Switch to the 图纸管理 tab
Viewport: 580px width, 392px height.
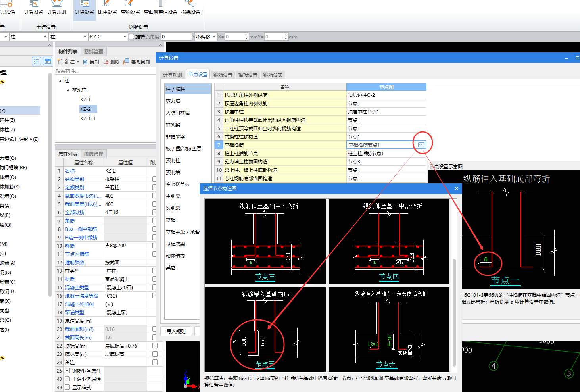pyautogui.click(x=94, y=51)
